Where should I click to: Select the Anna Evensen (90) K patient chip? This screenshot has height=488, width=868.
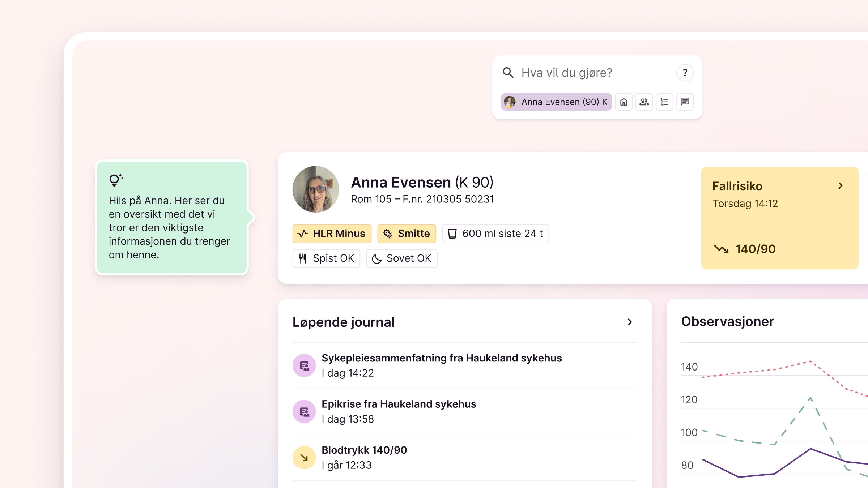coord(556,102)
